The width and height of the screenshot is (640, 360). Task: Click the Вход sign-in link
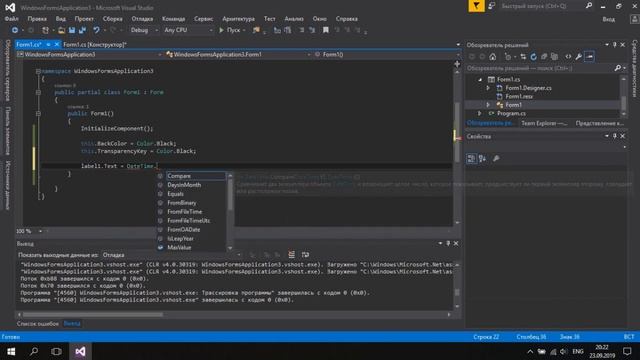(x=609, y=19)
